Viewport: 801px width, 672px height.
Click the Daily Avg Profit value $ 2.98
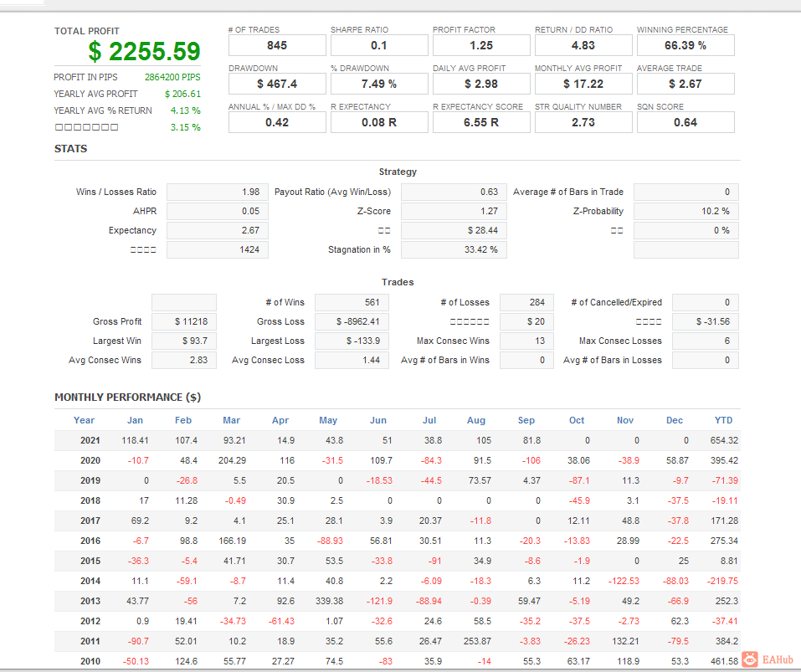(481, 84)
